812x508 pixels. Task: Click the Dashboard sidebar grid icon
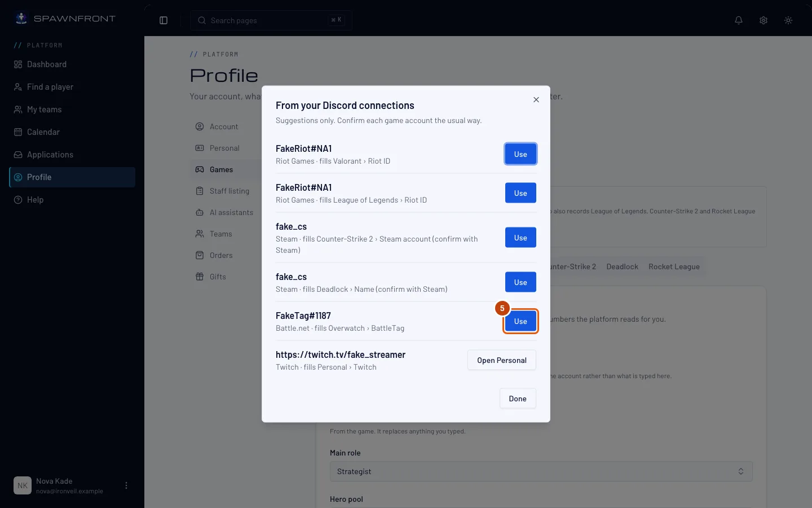pyautogui.click(x=18, y=64)
